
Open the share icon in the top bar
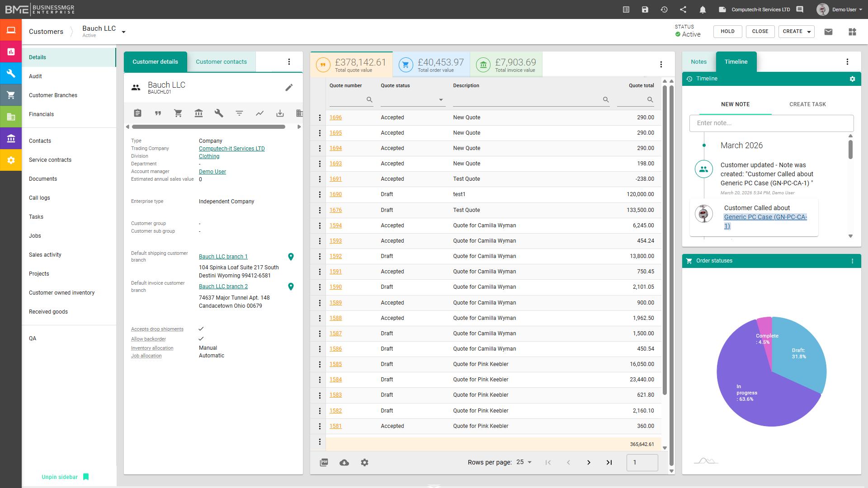tap(684, 9)
